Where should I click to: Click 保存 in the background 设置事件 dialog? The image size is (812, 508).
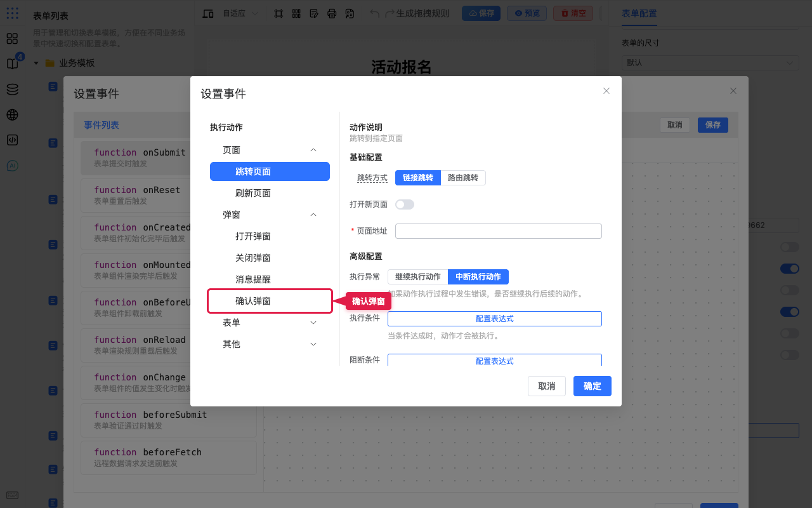click(713, 125)
